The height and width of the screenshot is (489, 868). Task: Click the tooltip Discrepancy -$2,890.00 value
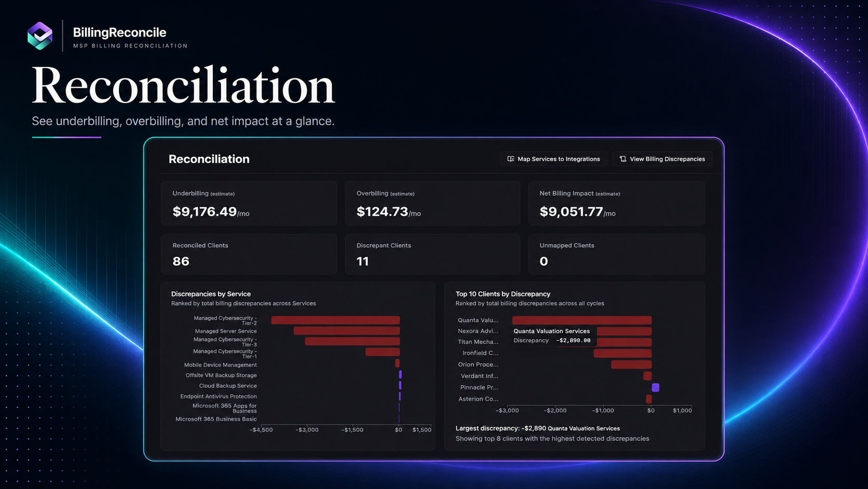pos(573,340)
